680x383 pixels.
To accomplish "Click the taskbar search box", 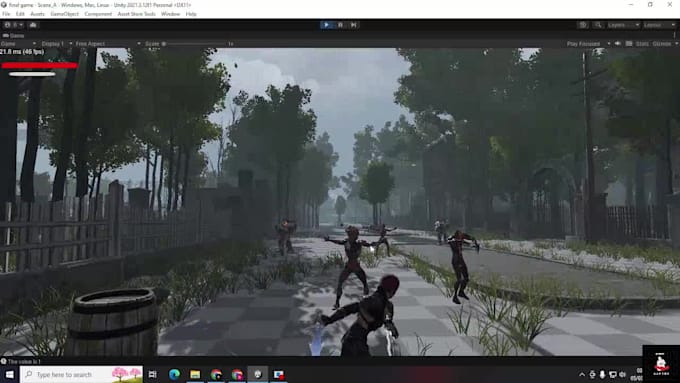I will click(82, 374).
